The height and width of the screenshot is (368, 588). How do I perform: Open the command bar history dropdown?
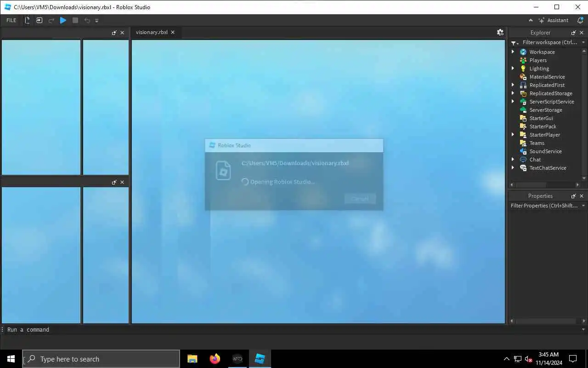coord(583,329)
